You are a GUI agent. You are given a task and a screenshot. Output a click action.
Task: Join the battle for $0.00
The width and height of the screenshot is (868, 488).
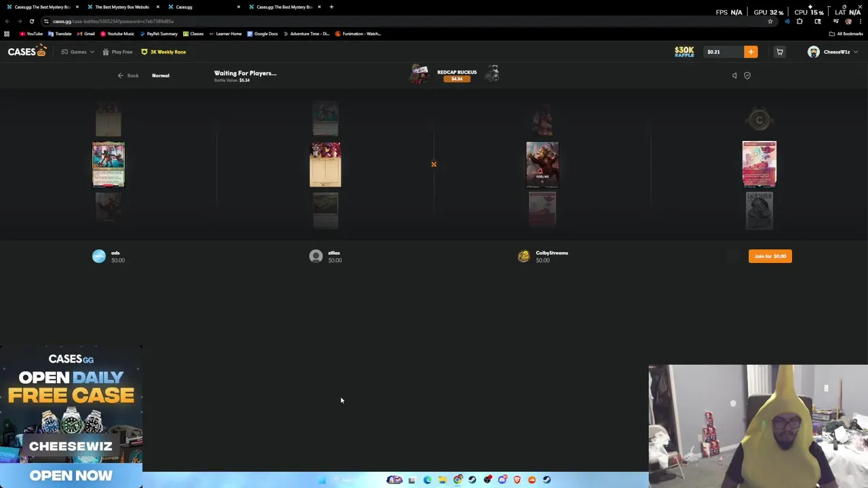click(770, 256)
